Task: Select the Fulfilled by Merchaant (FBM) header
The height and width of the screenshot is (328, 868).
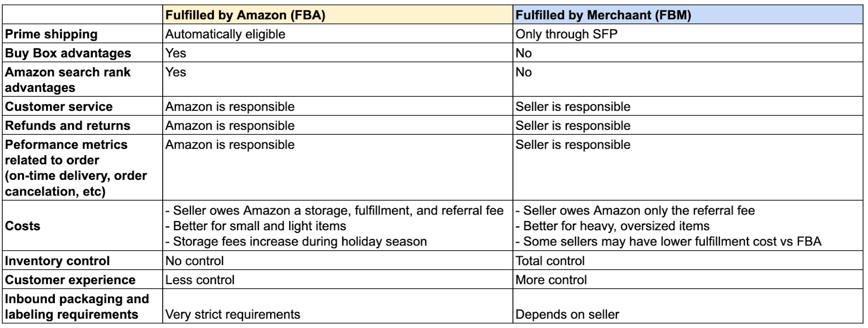Action: click(603, 15)
